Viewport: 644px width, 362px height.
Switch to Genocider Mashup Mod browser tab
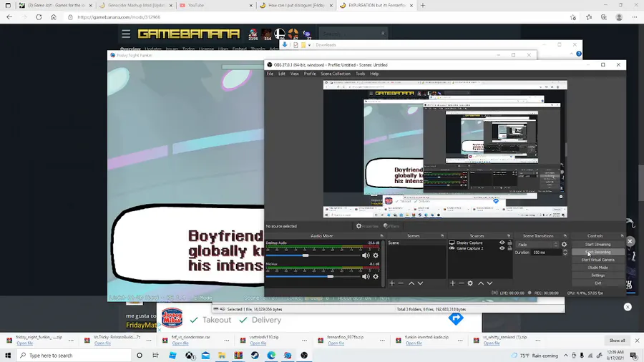click(136, 5)
